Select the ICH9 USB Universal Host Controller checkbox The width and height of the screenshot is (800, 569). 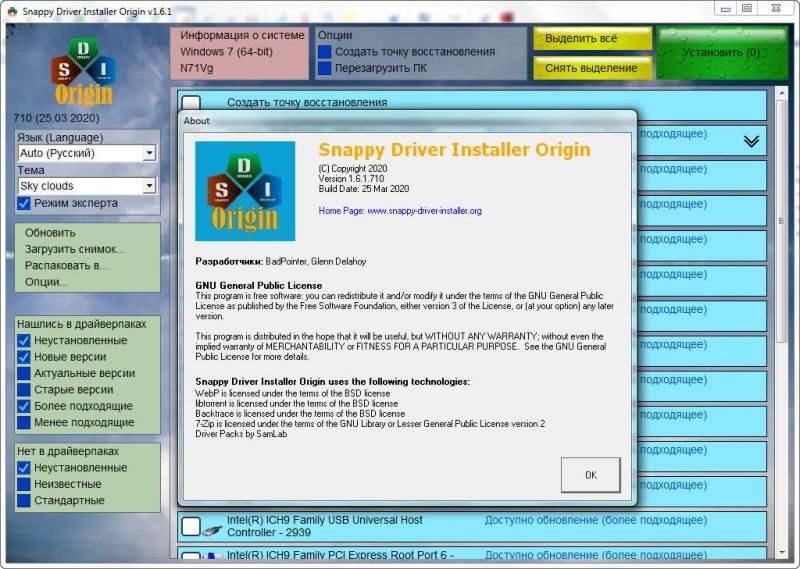point(190,527)
